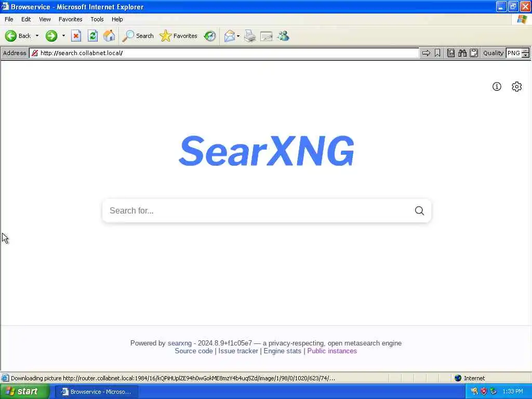The width and height of the screenshot is (532, 399).
Task: Click the bookmark icon next to Go arrow
Action: 437,53
